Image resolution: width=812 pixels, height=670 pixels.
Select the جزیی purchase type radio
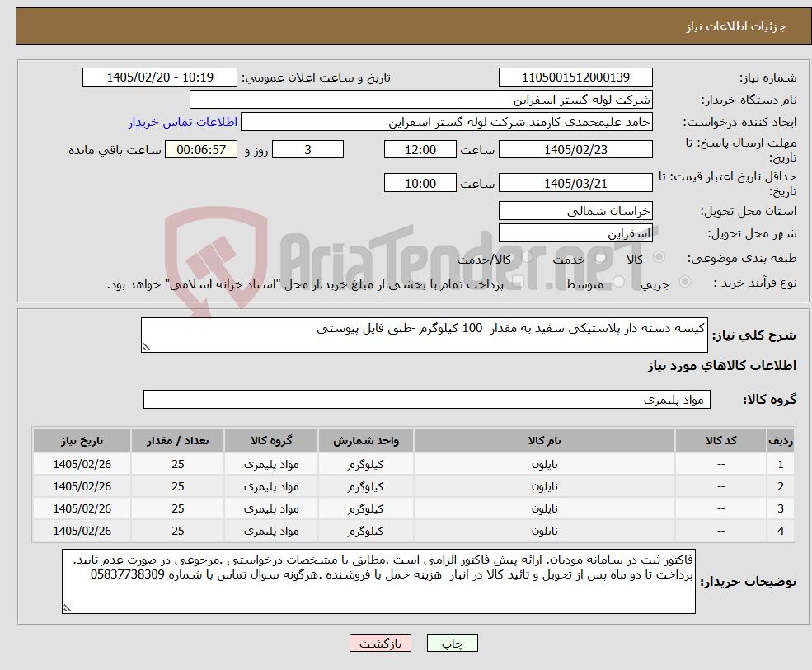coord(684,282)
